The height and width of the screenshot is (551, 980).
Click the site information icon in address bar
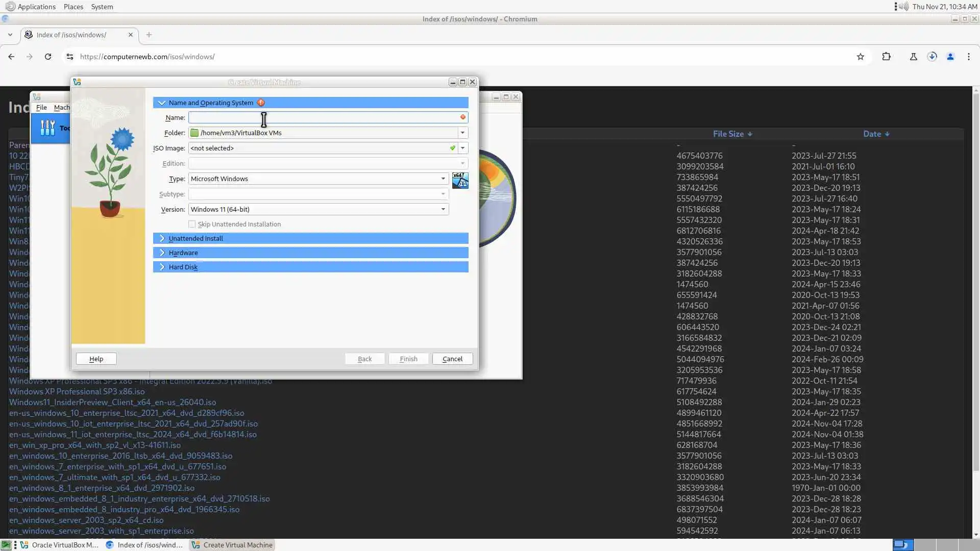click(70, 57)
